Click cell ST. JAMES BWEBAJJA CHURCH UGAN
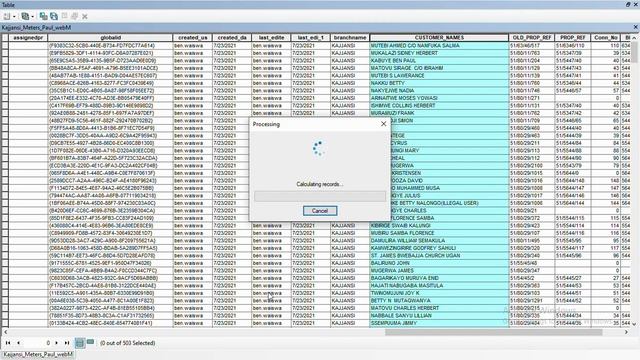Image resolution: width=640 pixels, height=360 pixels. click(439, 256)
